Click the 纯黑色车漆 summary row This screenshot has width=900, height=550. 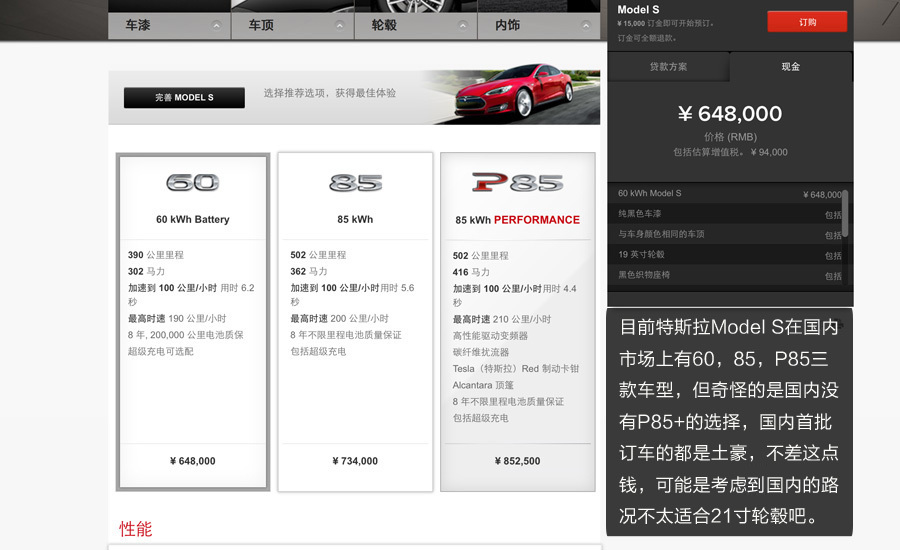tap(727, 214)
